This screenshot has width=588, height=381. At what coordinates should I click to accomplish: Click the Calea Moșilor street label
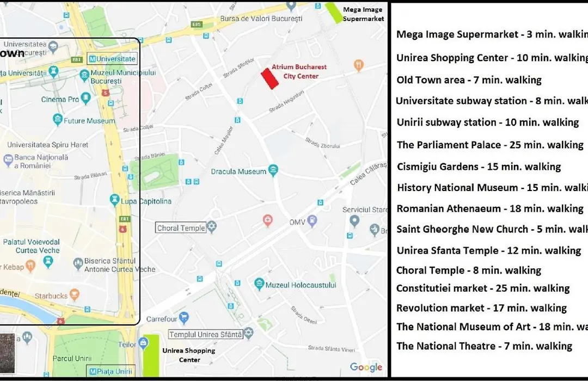point(224,140)
